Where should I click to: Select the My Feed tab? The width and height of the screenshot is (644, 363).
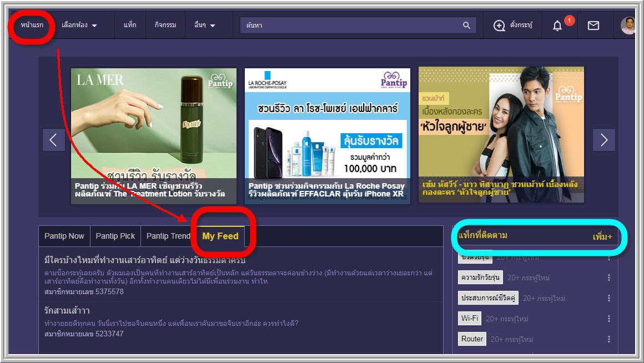pyautogui.click(x=220, y=236)
